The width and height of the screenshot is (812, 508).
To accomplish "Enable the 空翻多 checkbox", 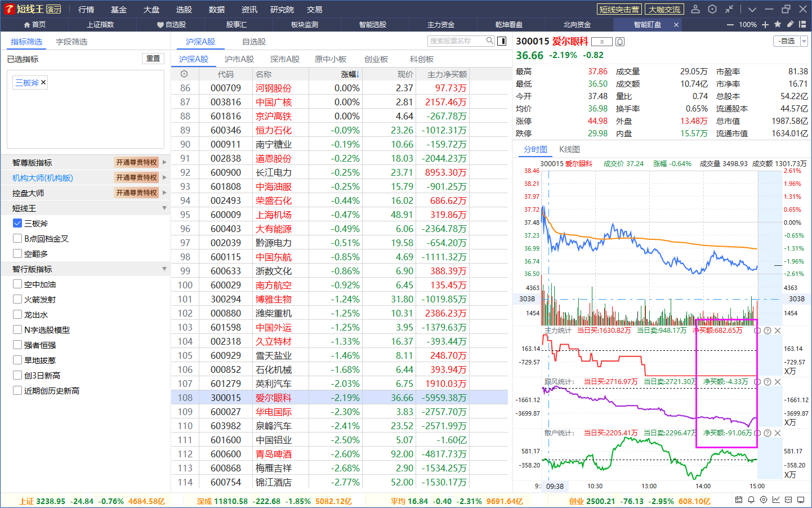I will tap(17, 253).
